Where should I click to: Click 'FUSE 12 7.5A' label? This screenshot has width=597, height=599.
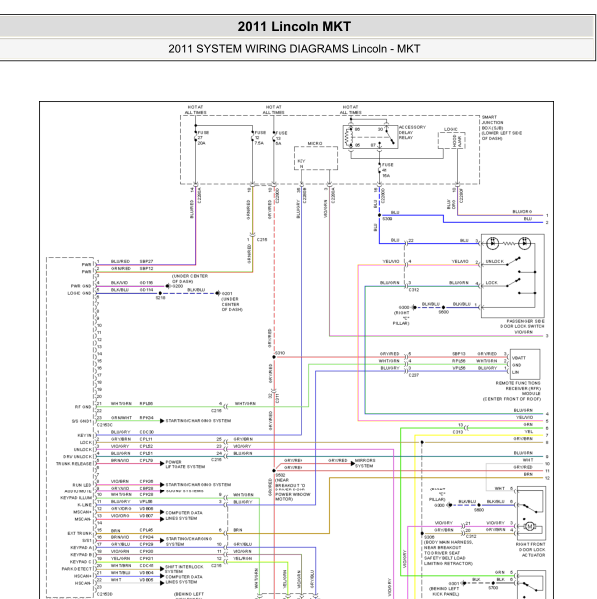click(x=260, y=138)
